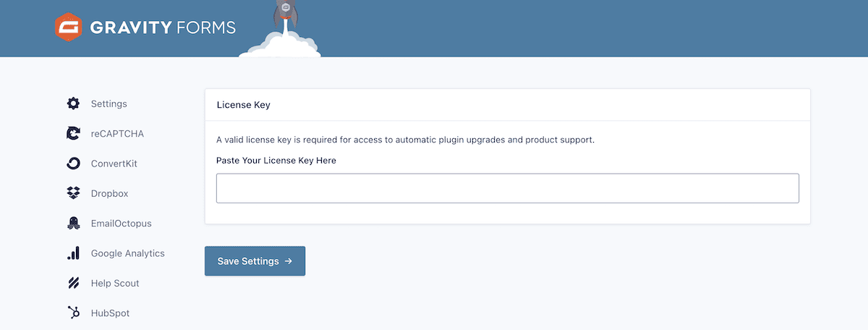Click the License Key section heading
This screenshot has height=330, width=868.
click(x=243, y=105)
